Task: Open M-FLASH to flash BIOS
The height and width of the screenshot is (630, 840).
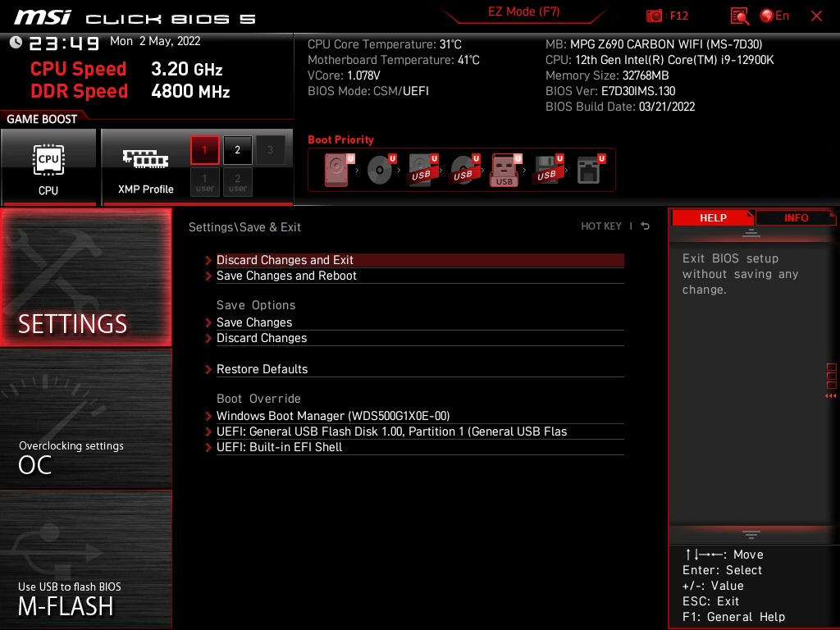Action: (86, 559)
